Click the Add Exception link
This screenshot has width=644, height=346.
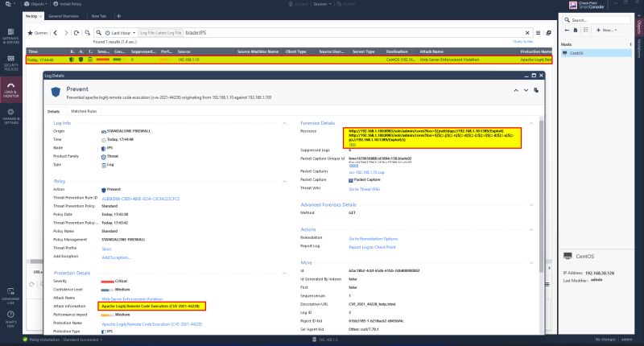pyautogui.click(x=116, y=257)
